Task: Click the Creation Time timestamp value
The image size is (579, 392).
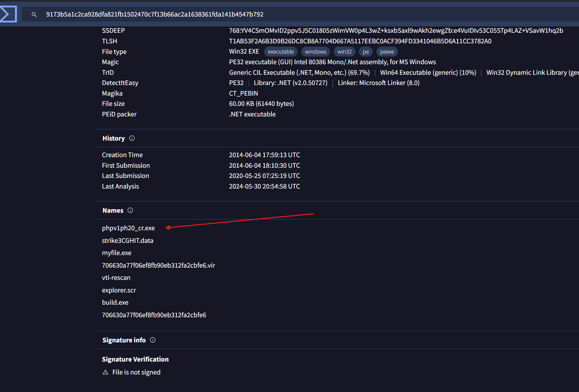Action: [265, 155]
